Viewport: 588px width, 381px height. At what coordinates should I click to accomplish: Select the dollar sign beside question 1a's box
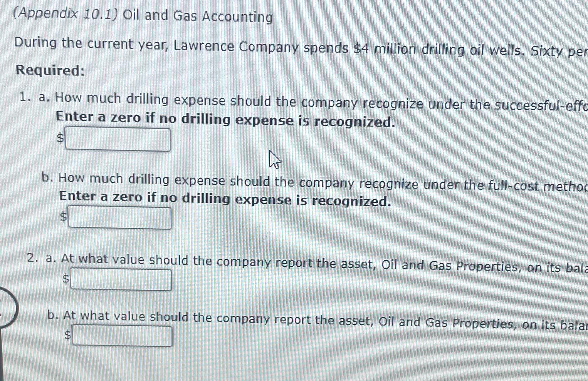point(60,139)
